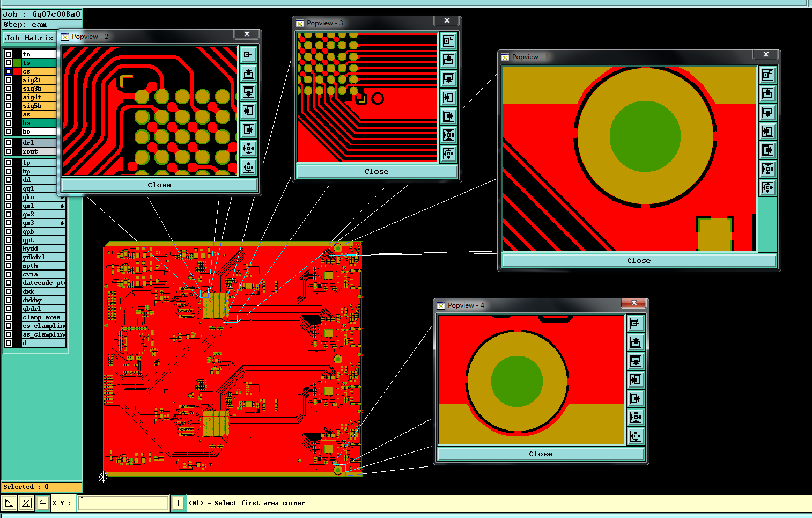Toggle the checkbox for layer bs
This screenshot has height=518, width=812.
pyautogui.click(x=9, y=123)
